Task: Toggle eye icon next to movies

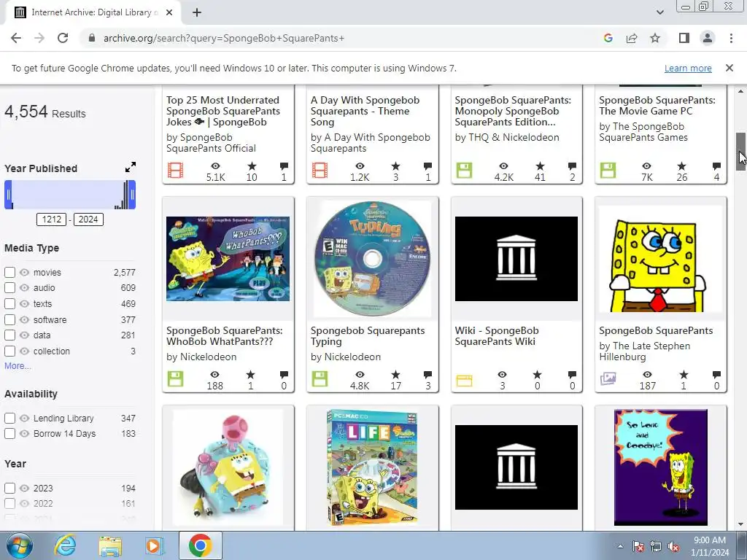Action: [24, 273]
